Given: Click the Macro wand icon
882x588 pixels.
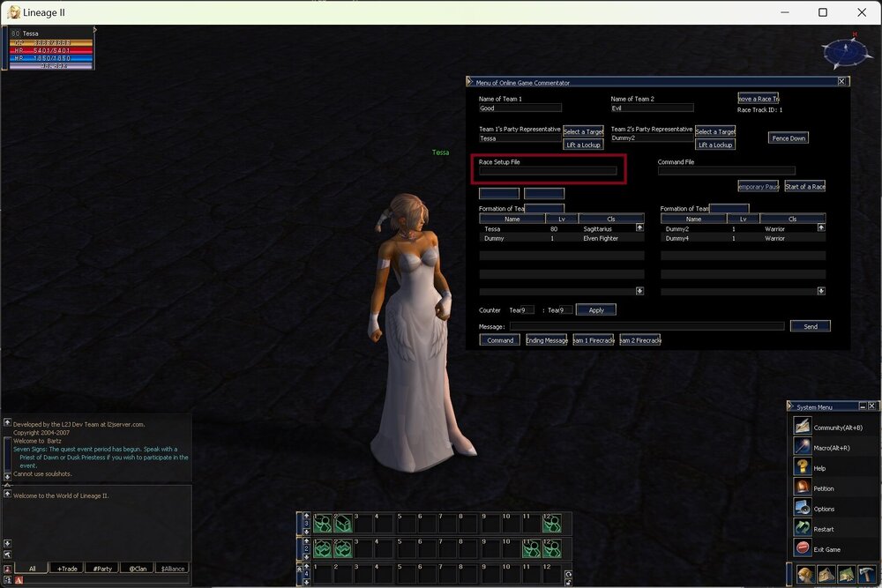Looking at the screenshot, I should [802, 448].
